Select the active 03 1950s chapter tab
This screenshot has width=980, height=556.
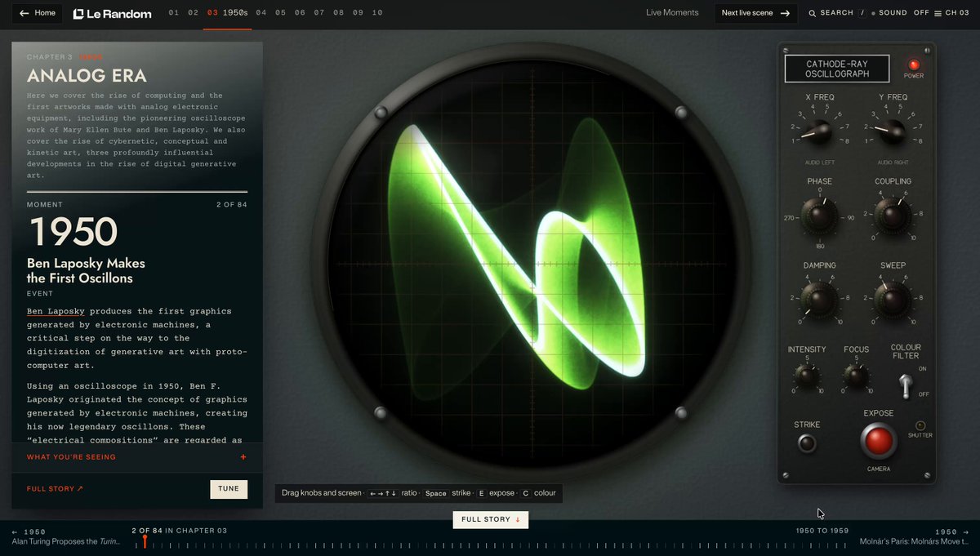227,13
